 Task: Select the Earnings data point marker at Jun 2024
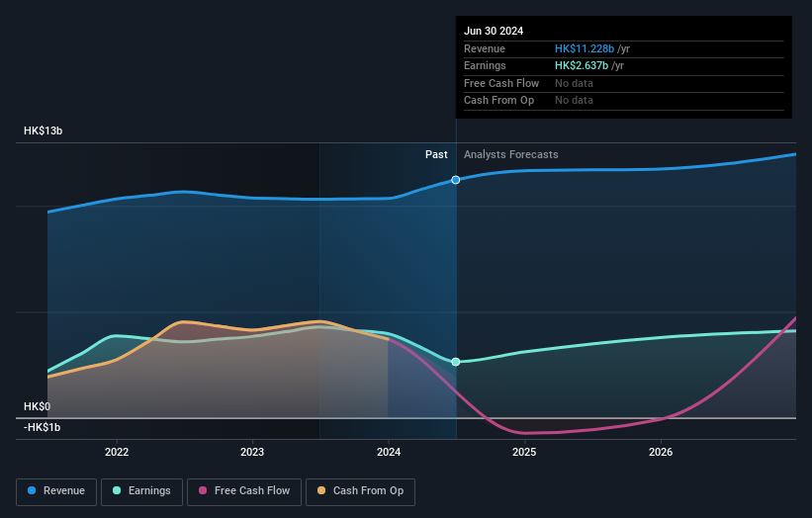pyautogui.click(x=456, y=362)
